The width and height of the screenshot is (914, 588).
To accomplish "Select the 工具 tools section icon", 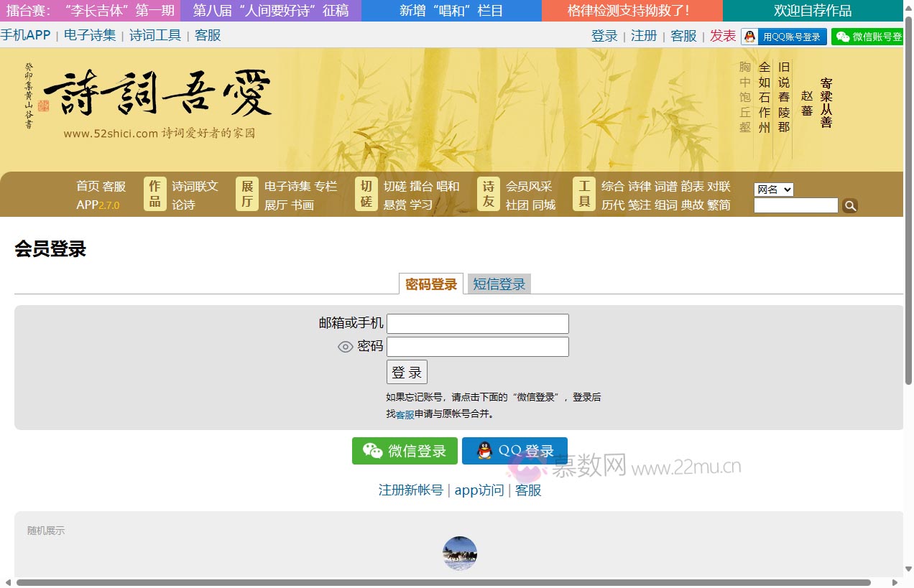I will tap(583, 193).
